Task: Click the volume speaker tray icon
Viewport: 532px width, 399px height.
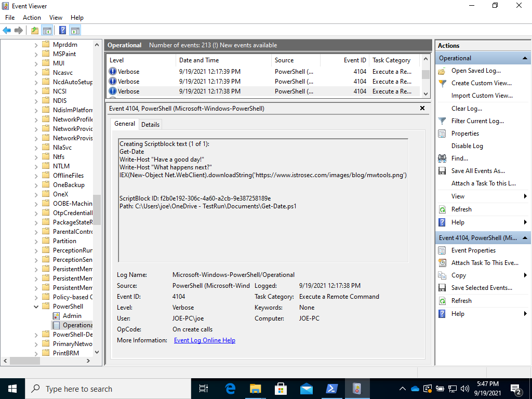Action: (465, 389)
